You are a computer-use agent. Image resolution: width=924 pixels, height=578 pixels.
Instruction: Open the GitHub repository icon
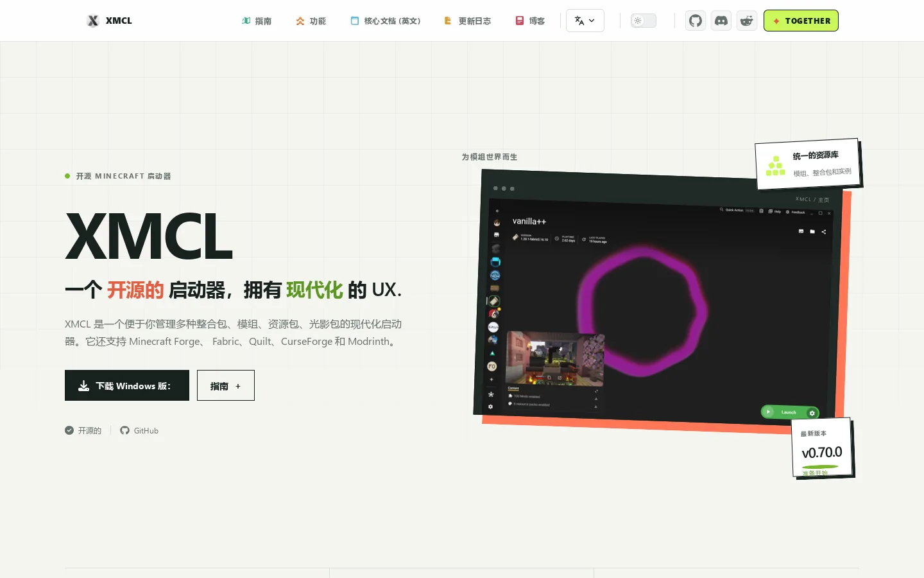tap(696, 21)
